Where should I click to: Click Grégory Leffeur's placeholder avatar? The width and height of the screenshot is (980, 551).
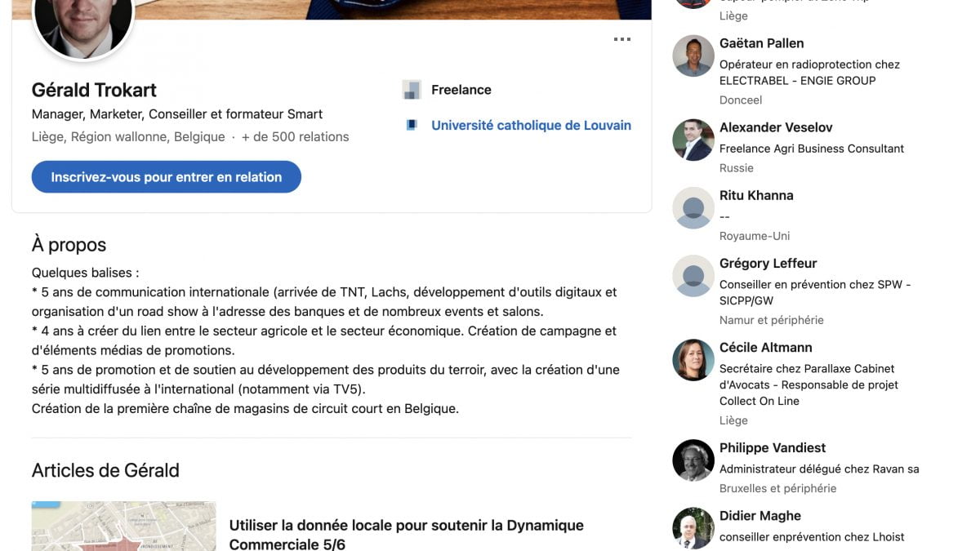(693, 276)
